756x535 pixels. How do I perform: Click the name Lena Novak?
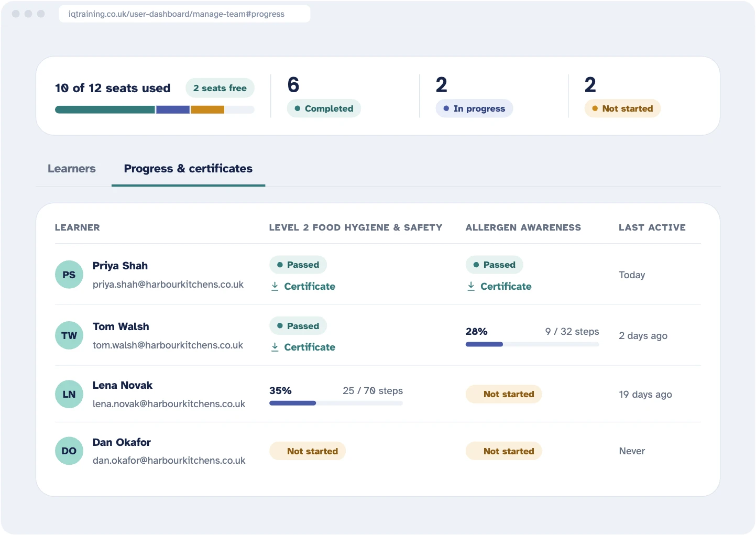click(123, 385)
